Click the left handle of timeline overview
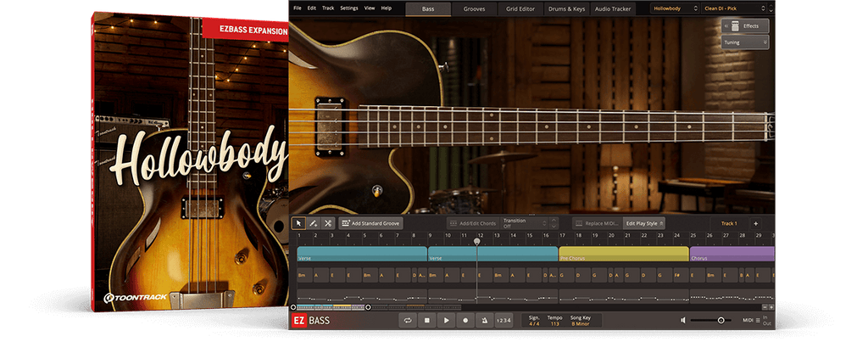The image size is (868, 353). coord(293,307)
